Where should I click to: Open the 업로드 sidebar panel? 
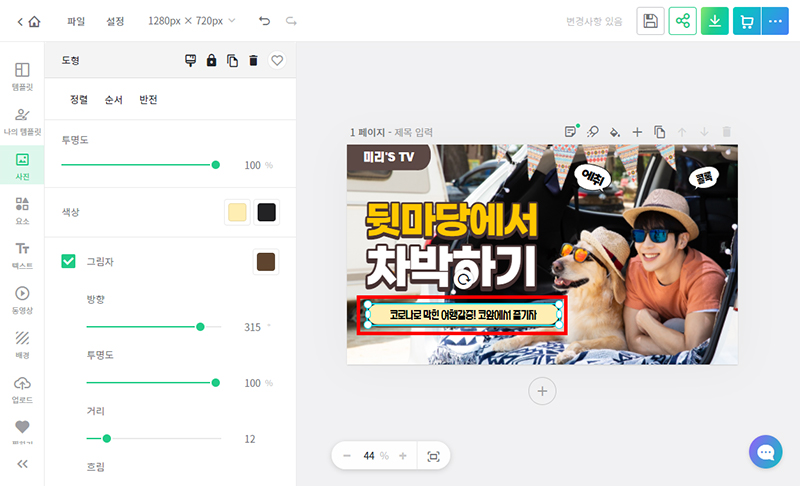tap(22, 389)
